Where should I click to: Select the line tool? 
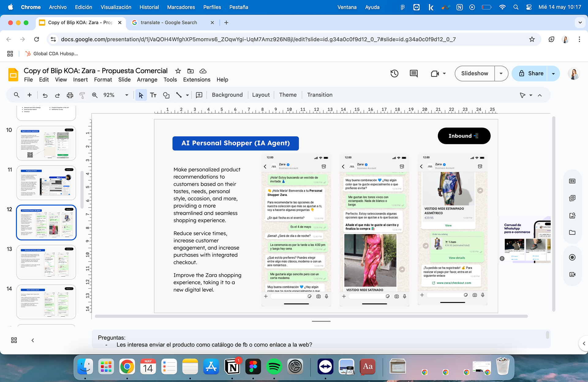pos(179,95)
